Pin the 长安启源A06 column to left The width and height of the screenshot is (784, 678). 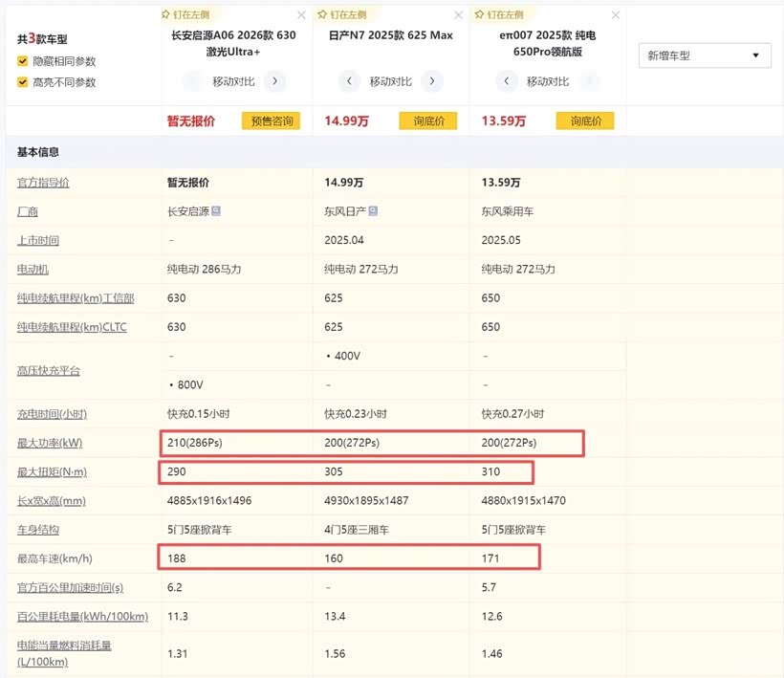click(x=187, y=15)
